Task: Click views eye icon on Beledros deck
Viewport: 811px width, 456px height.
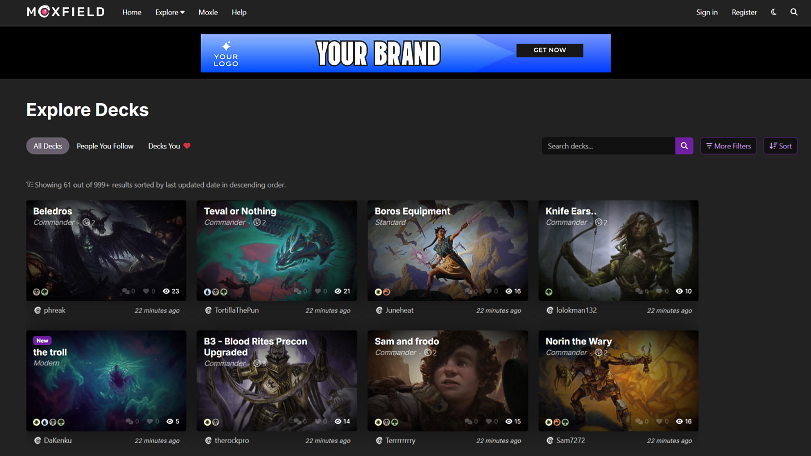Action: pyautogui.click(x=166, y=291)
